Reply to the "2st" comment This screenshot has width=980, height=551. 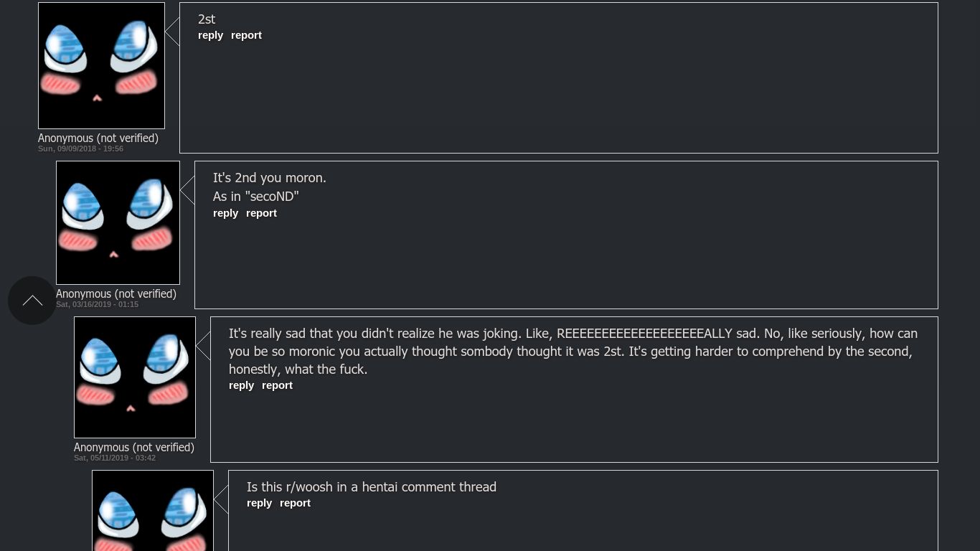[210, 35]
